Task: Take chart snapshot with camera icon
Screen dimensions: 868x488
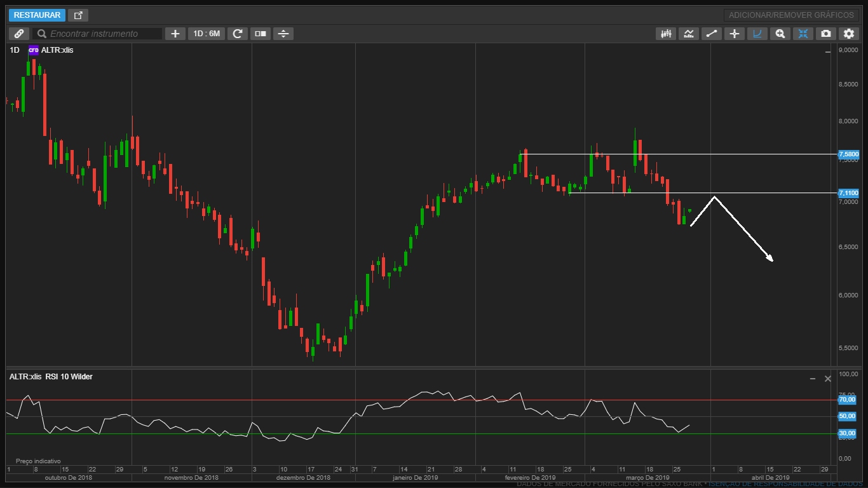Action: 825,34
